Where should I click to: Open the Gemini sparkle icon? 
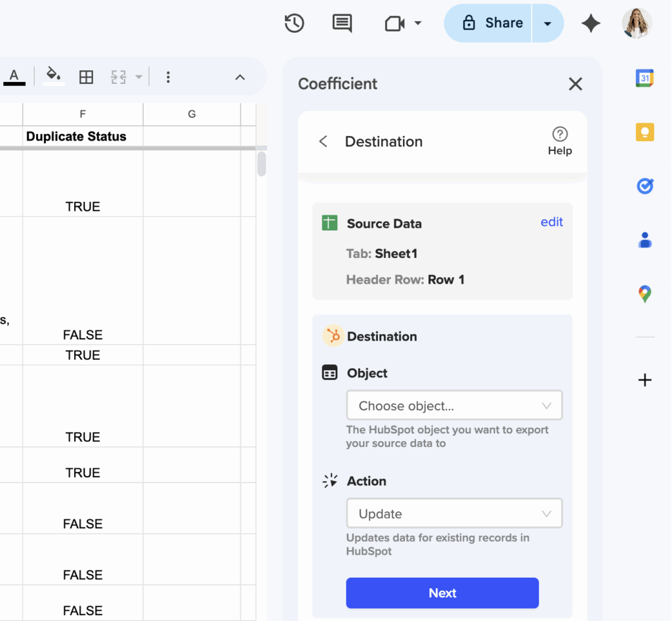pos(591,23)
